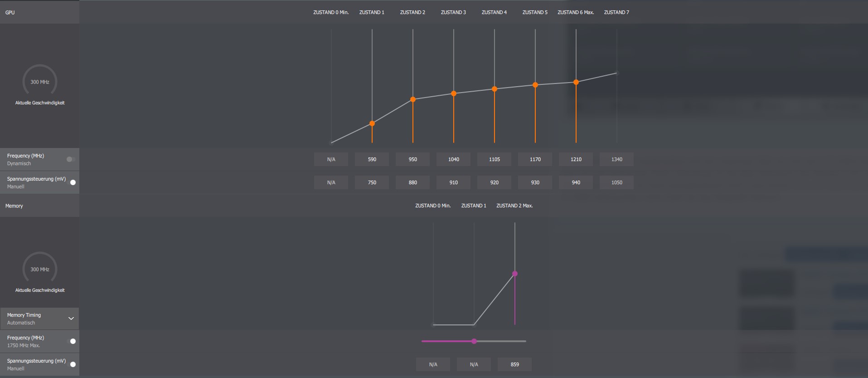Click the 910 mV voltage field

[x=454, y=182]
